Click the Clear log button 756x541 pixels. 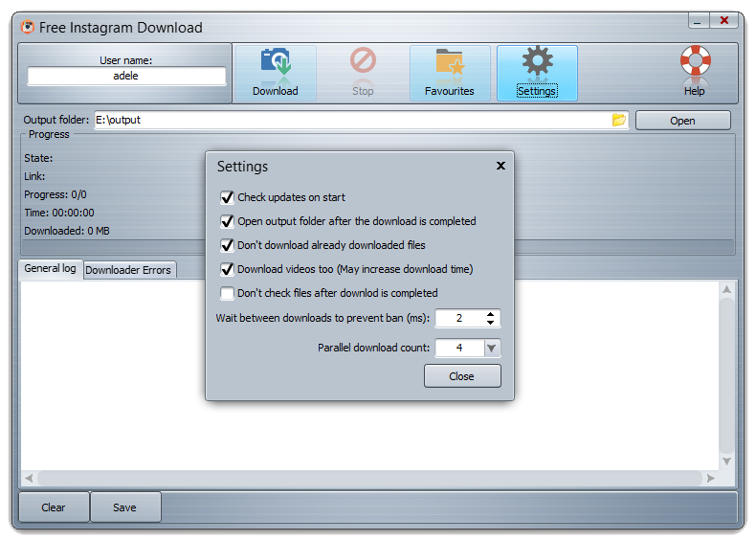point(54,507)
